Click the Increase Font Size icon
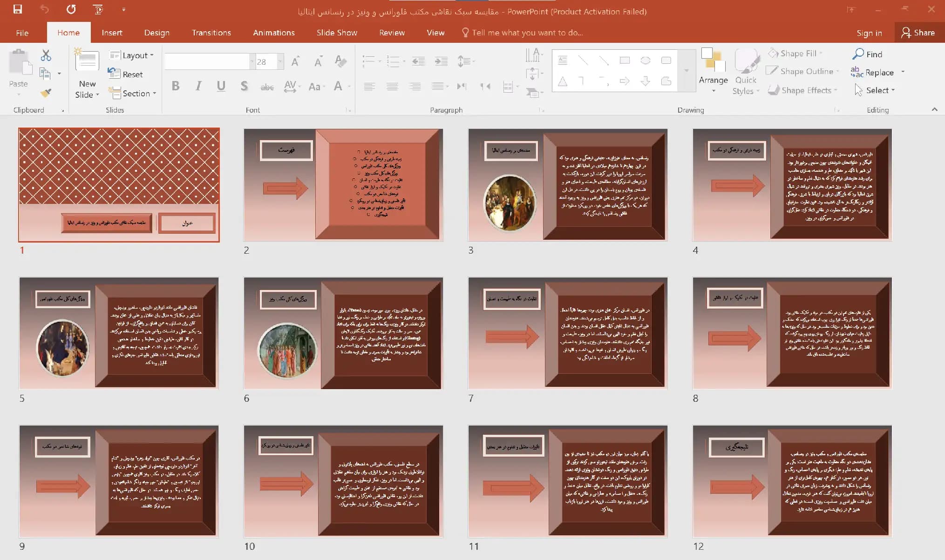The height and width of the screenshot is (560, 945). pos(296,61)
